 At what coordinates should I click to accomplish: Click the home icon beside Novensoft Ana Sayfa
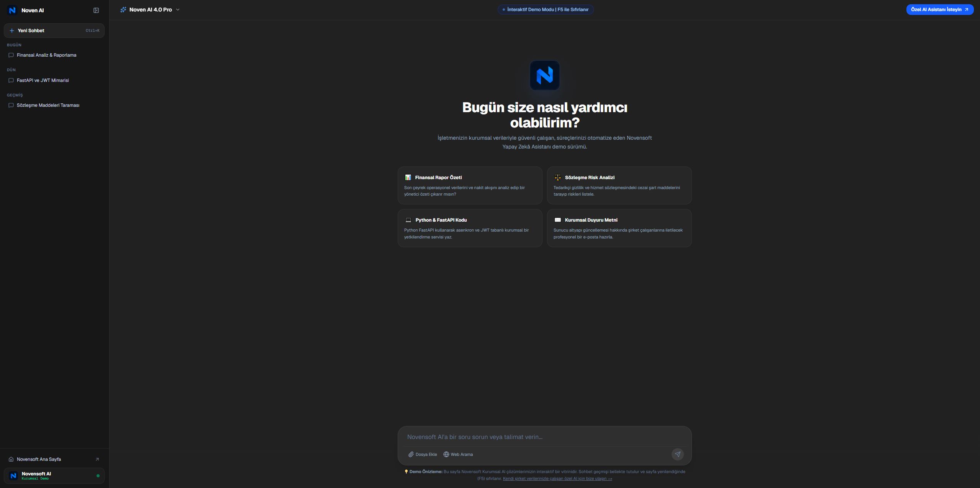[11, 459]
